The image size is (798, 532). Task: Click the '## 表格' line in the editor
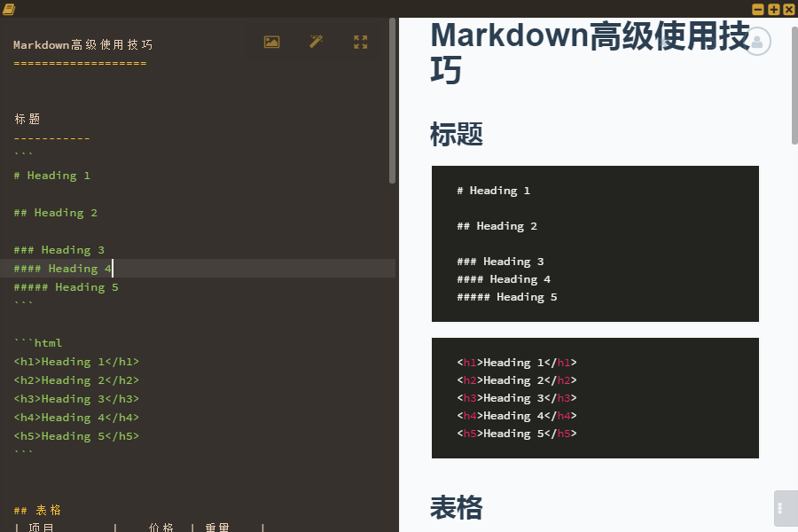coord(37,510)
